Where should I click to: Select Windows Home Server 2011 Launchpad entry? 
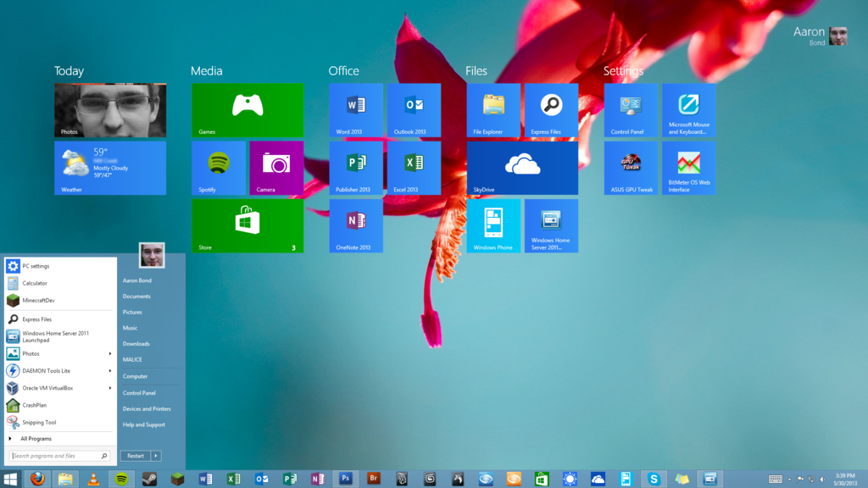click(60, 336)
